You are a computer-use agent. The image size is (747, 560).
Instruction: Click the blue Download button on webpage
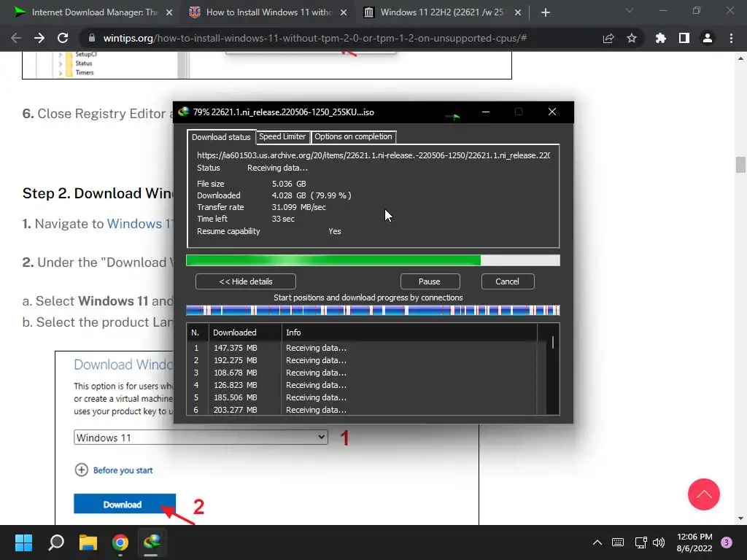pyautogui.click(x=124, y=505)
